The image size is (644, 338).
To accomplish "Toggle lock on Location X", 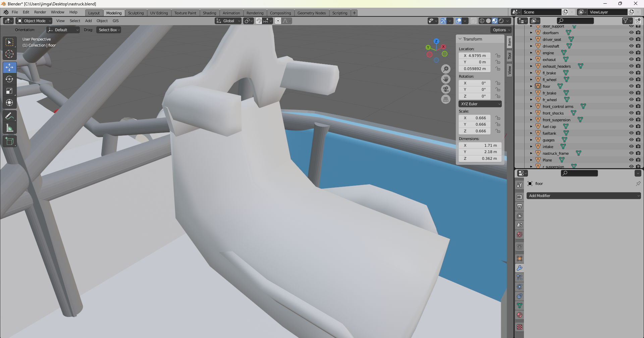I will point(498,56).
